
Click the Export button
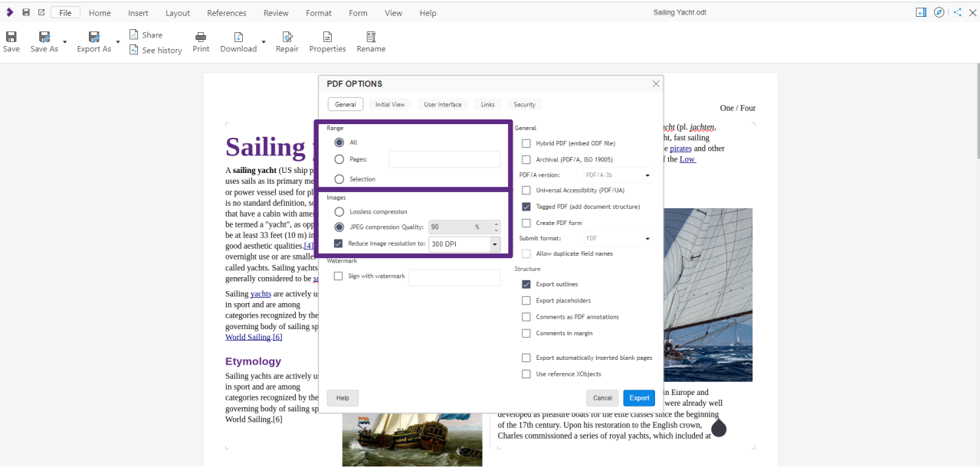tap(638, 397)
